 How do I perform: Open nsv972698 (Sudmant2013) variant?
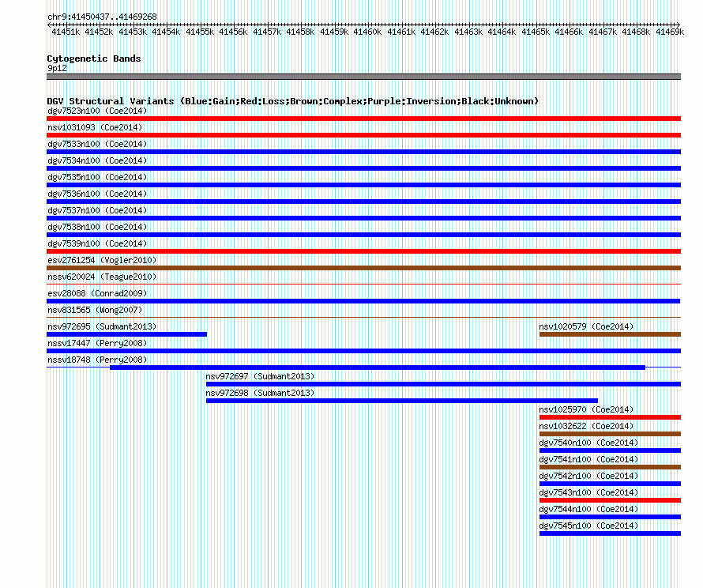(x=260, y=393)
